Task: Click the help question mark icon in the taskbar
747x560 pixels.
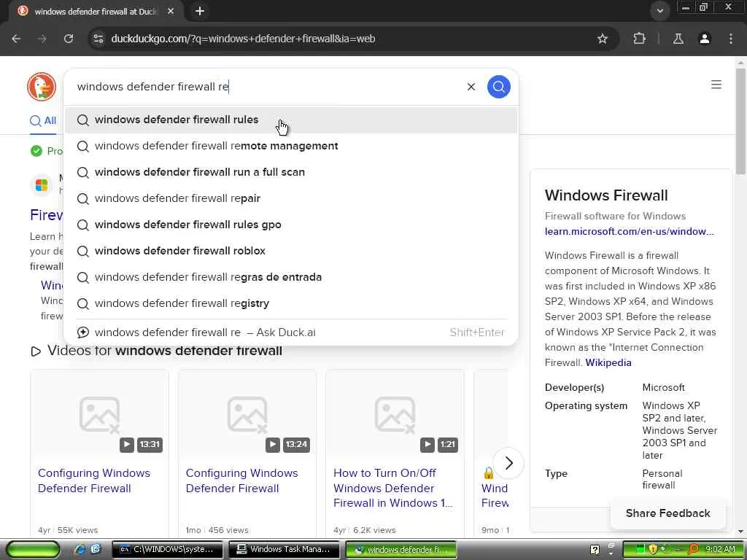Action: 595,550
